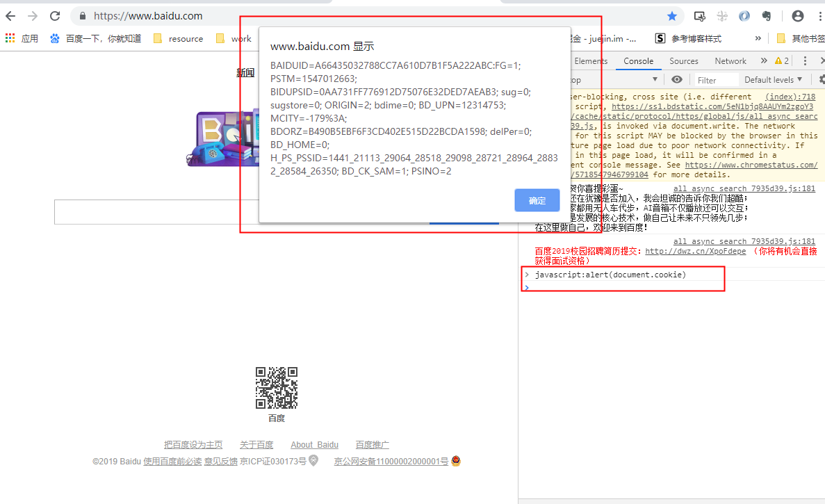Viewport: 825px width, 504px height.
Task: Open the snowflake-shaped extension icon
Action: coord(722,16)
